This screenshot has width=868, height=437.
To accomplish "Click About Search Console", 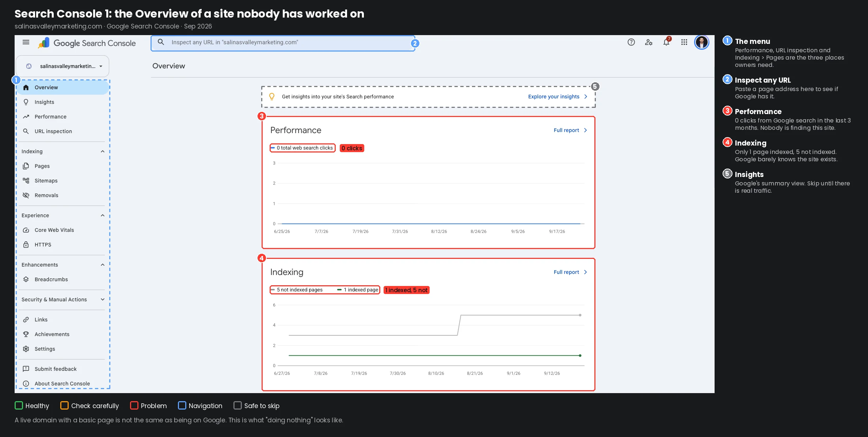I will pyautogui.click(x=63, y=384).
